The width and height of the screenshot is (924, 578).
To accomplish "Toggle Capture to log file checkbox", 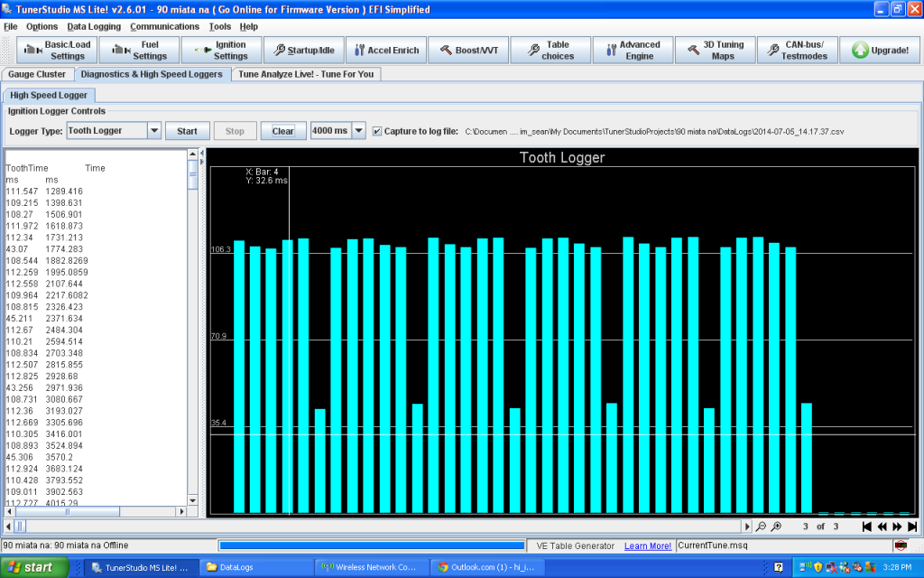I will pyautogui.click(x=377, y=131).
